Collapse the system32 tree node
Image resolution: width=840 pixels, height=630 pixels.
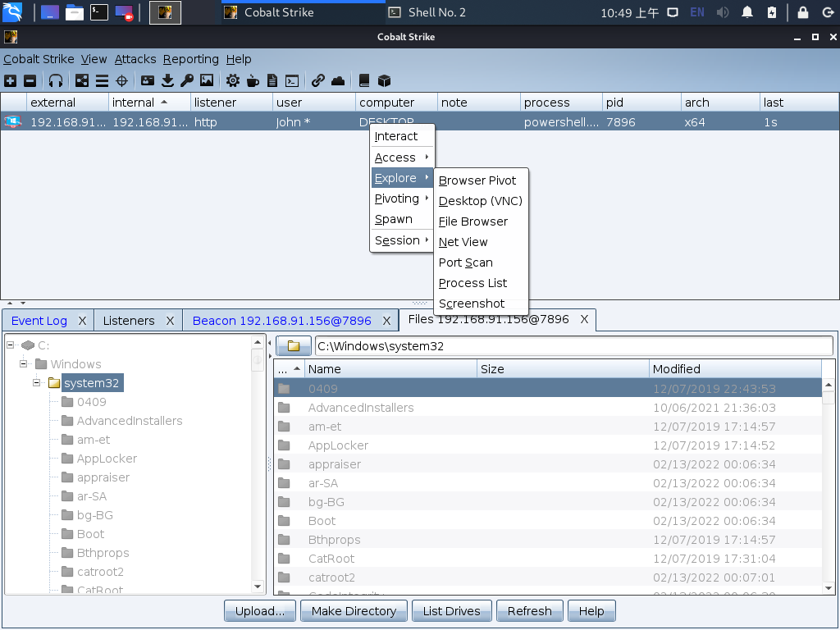38,383
